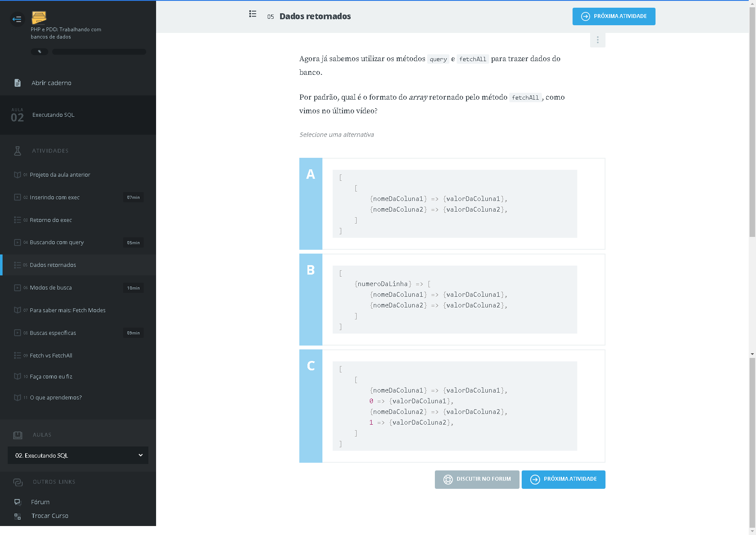Open Modos de busca video activity
Image resolution: width=756 pixels, height=535 pixels.
coord(51,288)
